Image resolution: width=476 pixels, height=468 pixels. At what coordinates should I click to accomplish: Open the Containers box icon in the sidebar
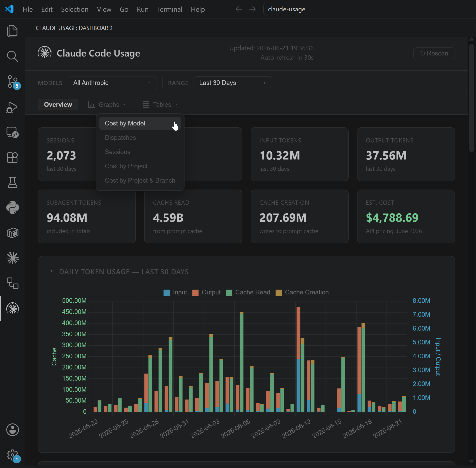[x=12, y=233]
